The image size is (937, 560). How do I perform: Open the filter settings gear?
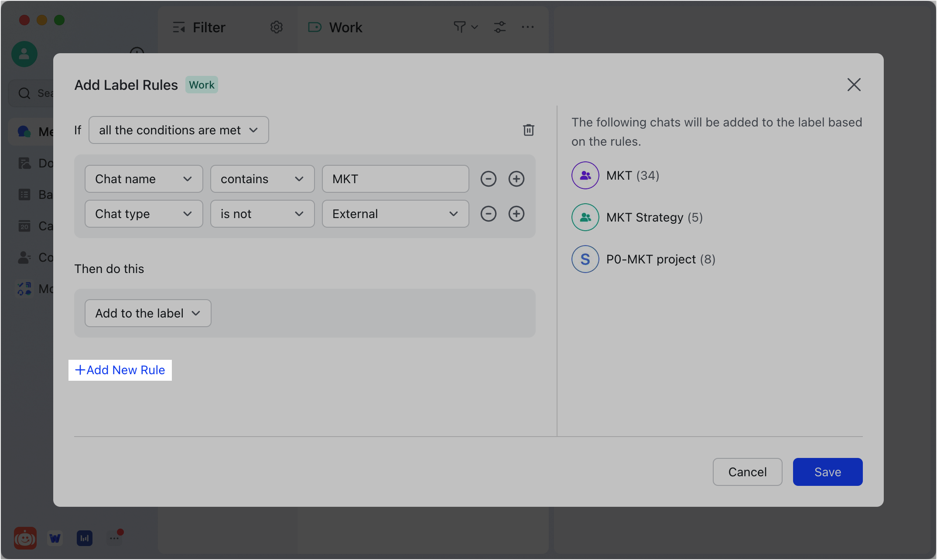click(x=276, y=27)
